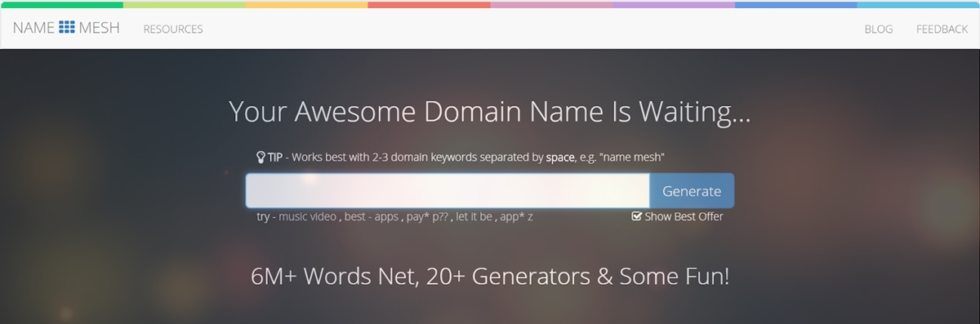The height and width of the screenshot is (324, 980).
Task: Try the "let it be" example link
Action: [475, 217]
